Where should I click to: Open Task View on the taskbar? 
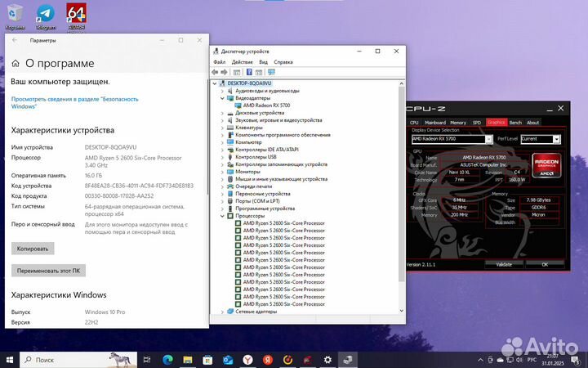[147, 360]
